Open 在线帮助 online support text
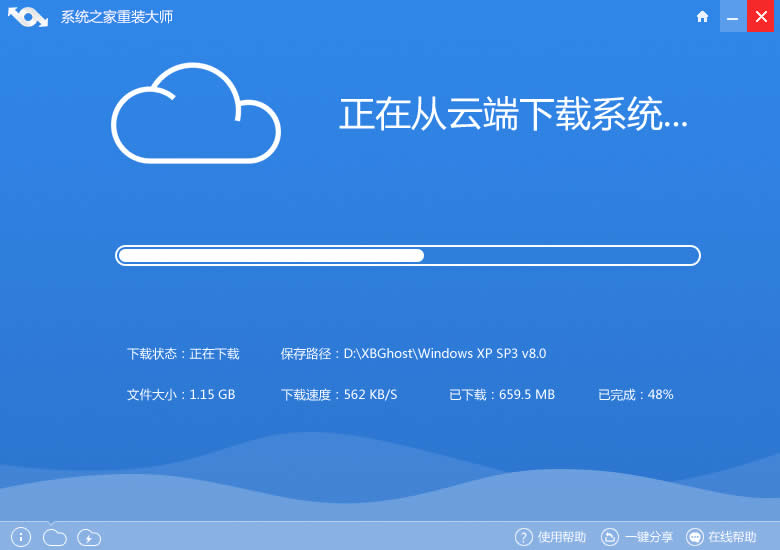780x550 pixels. pos(732,537)
